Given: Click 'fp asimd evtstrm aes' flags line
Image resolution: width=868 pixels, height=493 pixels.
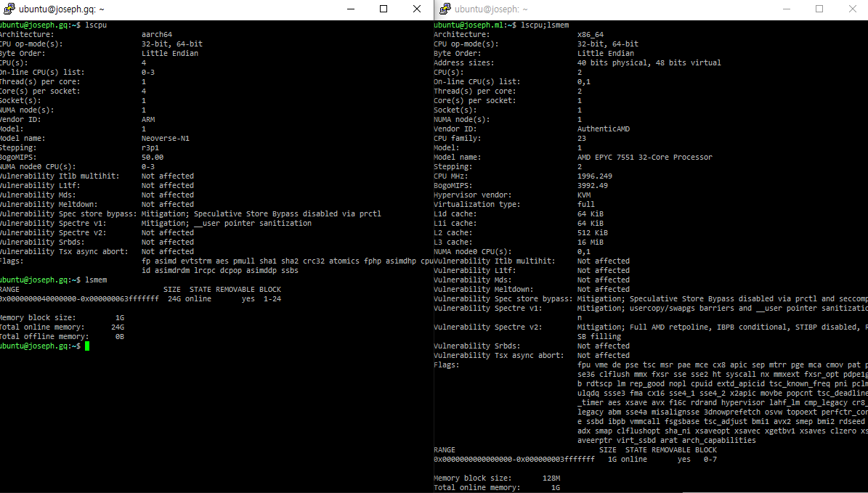Looking at the screenshot, I should pos(288,261).
